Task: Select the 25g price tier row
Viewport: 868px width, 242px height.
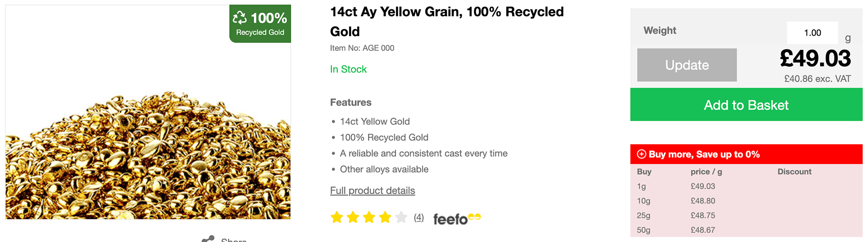Action: click(x=746, y=215)
